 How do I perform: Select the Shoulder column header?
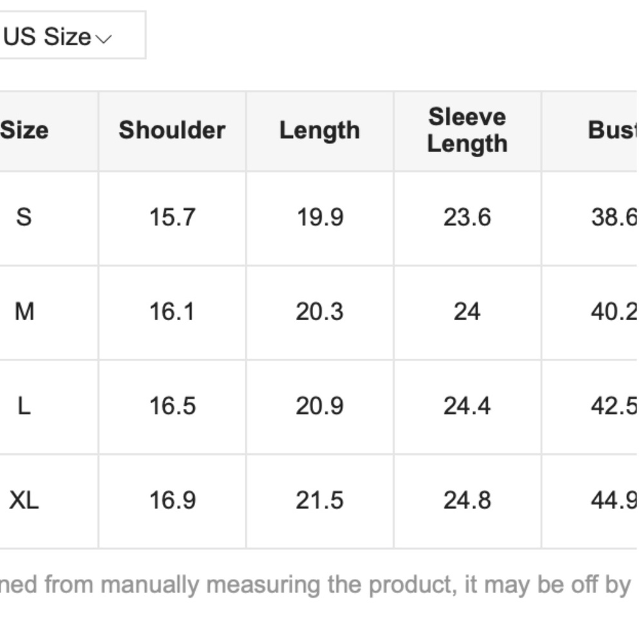tap(172, 130)
